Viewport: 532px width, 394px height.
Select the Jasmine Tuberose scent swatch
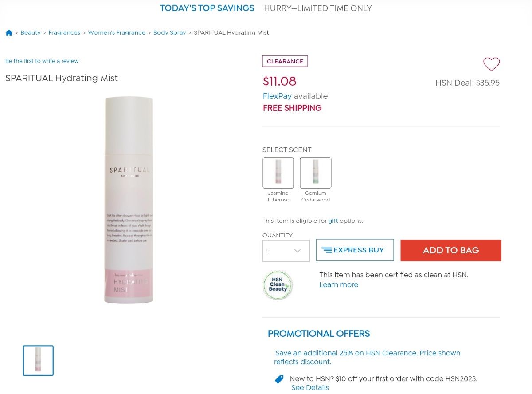278,173
